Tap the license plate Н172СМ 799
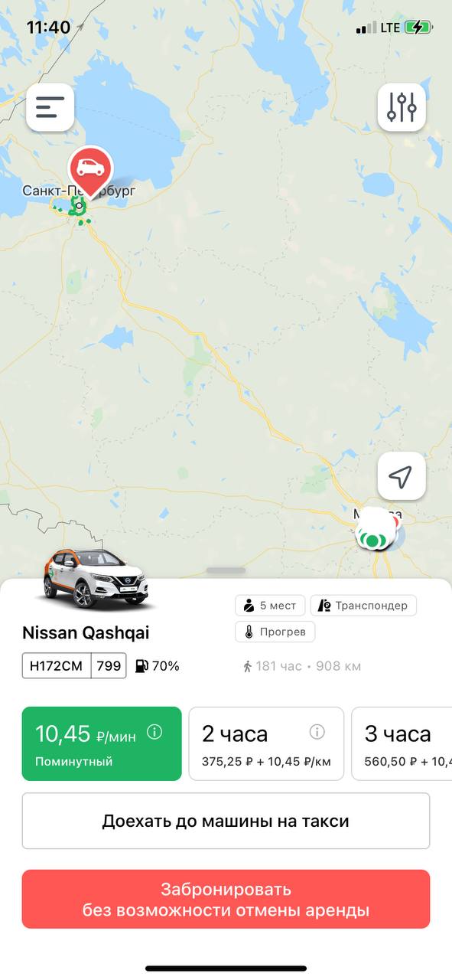This screenshot has width=452, height=980. [74, 666]
